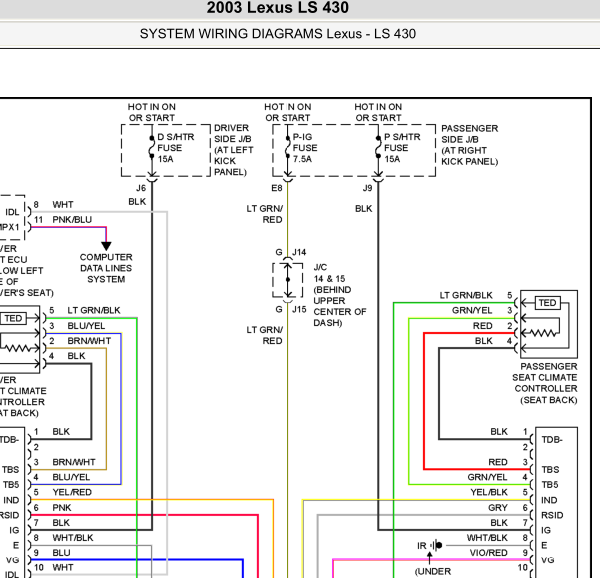Click the IR ground symbol
This screenshot has width=600, height=578.
point(437,545)
